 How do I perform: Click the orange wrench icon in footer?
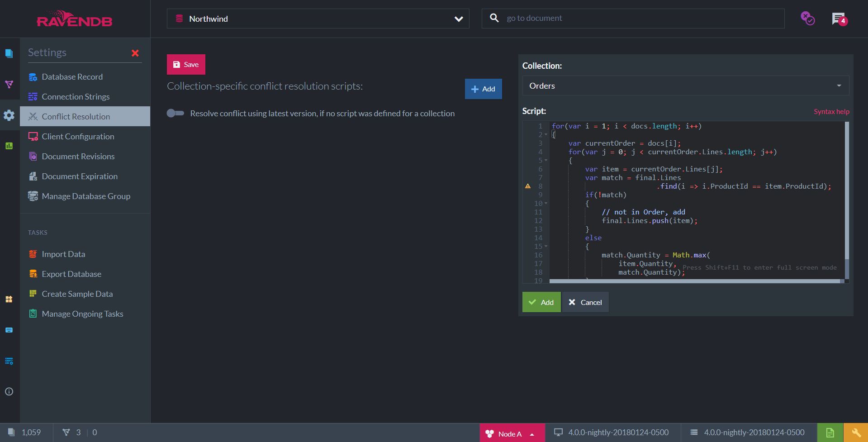[856, 433]
